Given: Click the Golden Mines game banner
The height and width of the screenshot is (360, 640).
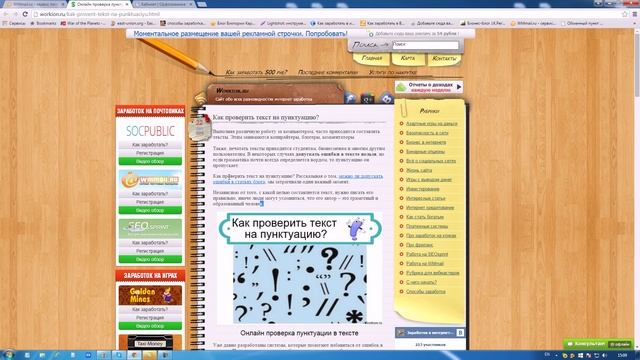Looking at the screenshot, I should point(150,295).
